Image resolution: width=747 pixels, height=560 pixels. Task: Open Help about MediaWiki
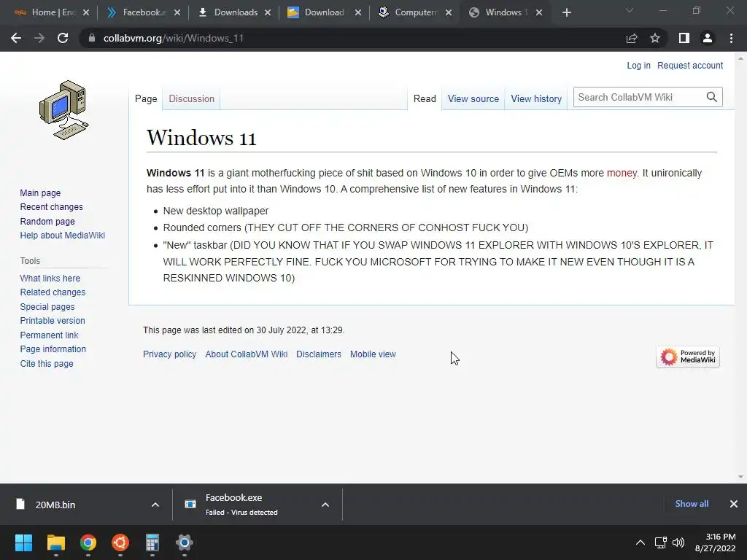point(63,236)
